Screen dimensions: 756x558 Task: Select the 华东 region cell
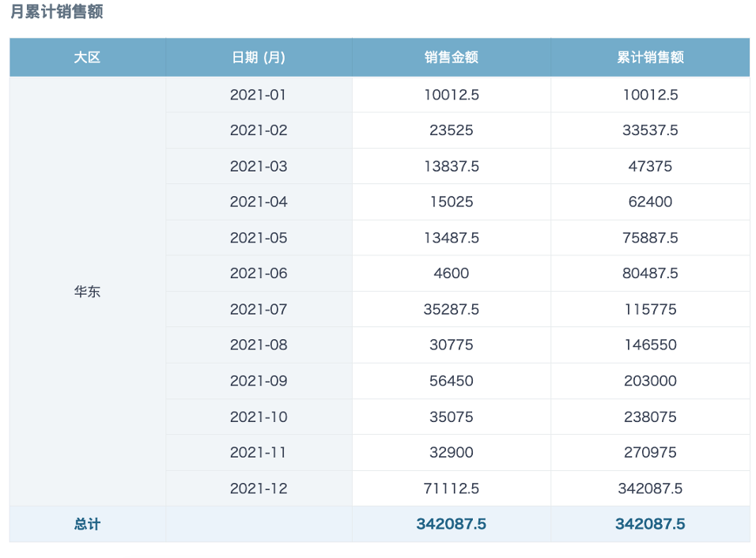pyautogui.click(x=87, y=292)
